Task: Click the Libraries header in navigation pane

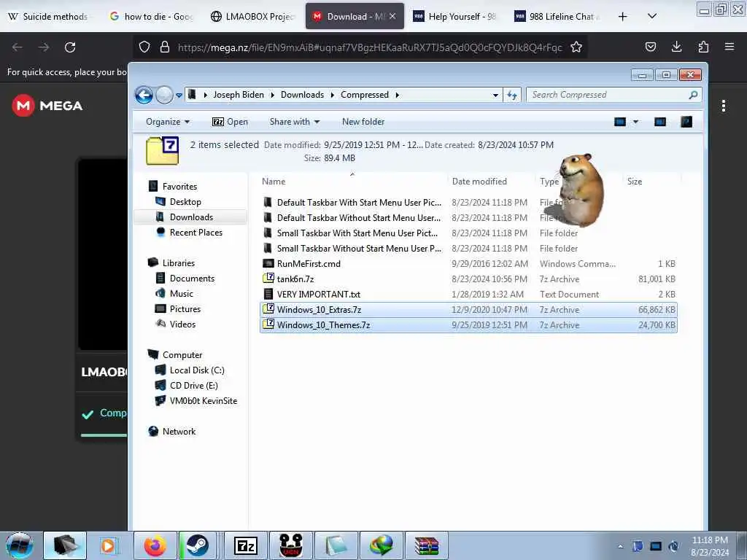Action: [x=178, y=262]
